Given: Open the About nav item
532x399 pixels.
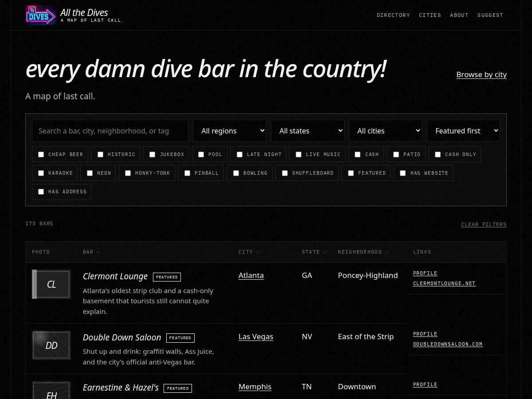Looking at the screenshot, I should (x=459, y=15).
